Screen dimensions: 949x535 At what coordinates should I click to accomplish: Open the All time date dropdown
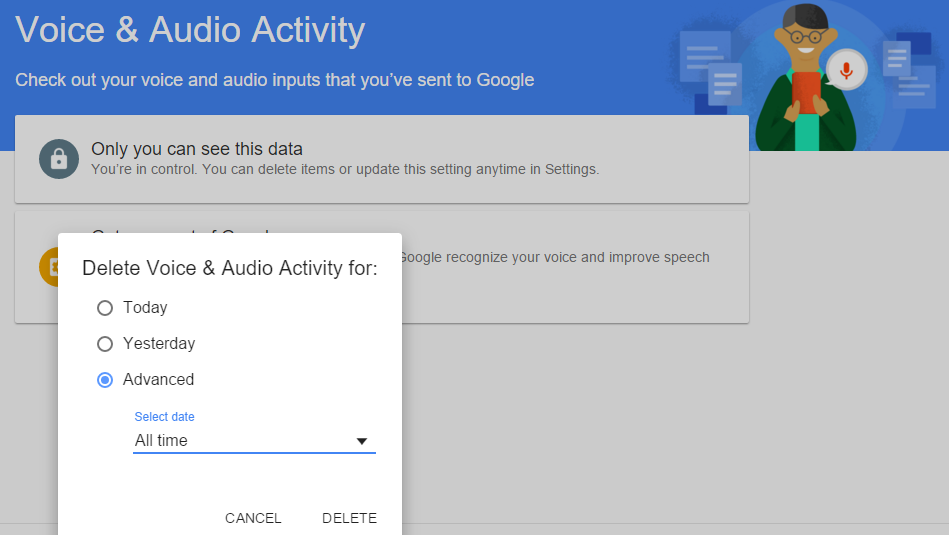[x=254, y=441]
